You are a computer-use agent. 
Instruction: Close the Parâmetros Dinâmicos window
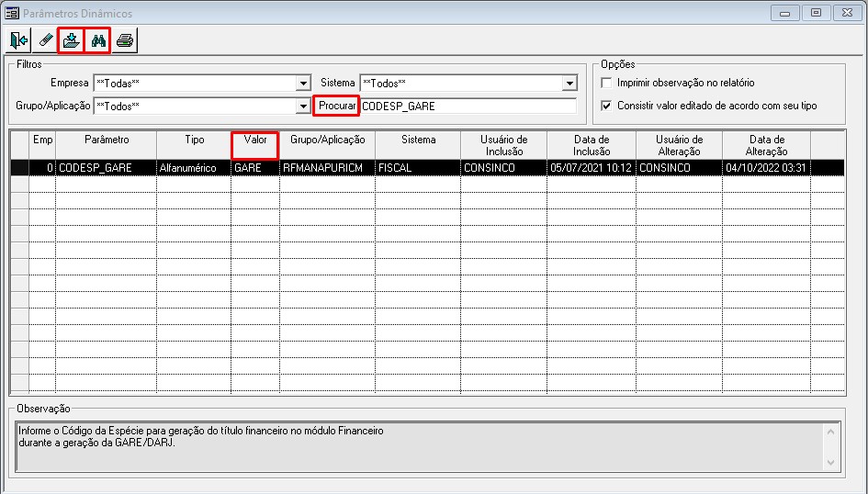pyautogui.click(x=847, y=13)
